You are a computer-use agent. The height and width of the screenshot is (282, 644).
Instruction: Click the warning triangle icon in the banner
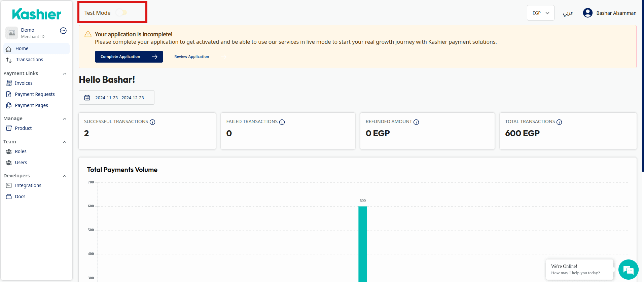click(x=88, y=34)
